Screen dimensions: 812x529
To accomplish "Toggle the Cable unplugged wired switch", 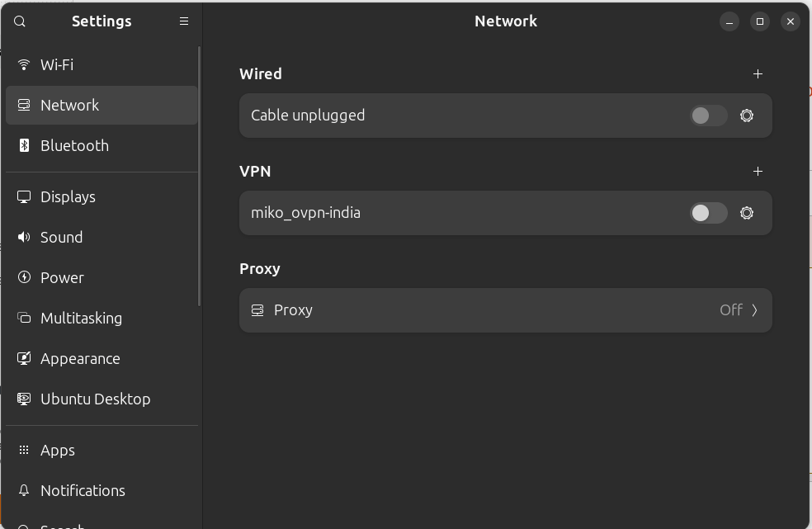I will point(708,116).
